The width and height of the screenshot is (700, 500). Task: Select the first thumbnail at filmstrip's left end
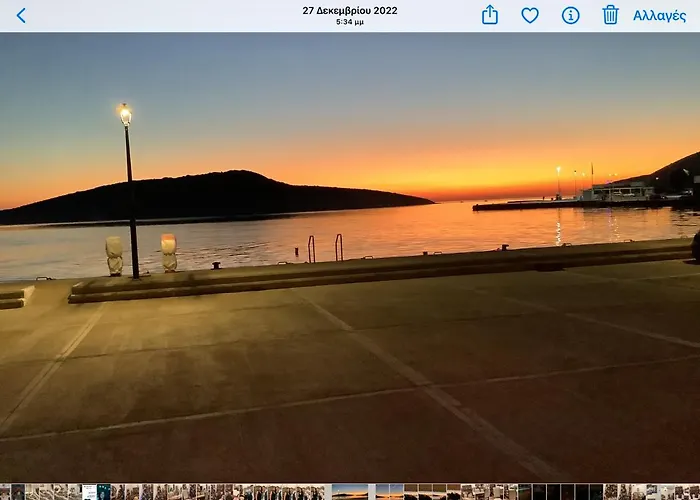[x=4, y=492]
